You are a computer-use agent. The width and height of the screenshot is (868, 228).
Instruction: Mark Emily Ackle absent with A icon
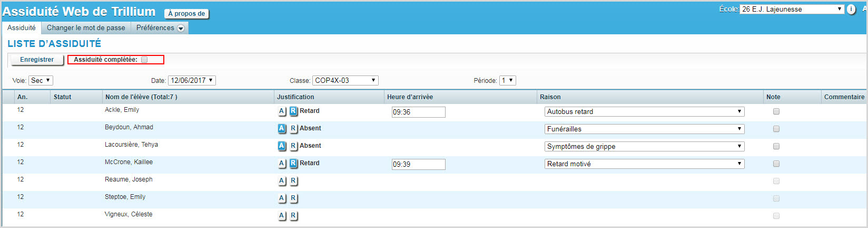pyautogui.click(x=282, y=111)
